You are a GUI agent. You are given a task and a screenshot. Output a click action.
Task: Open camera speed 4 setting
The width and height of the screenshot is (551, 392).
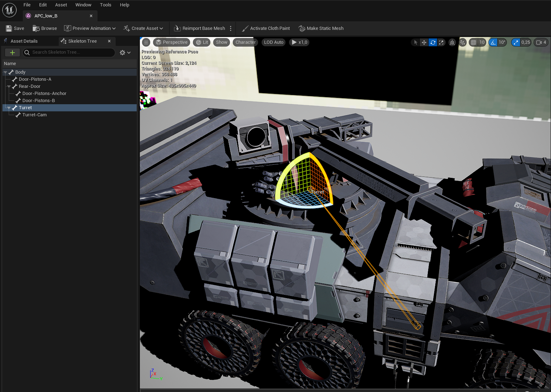[541, 42]
